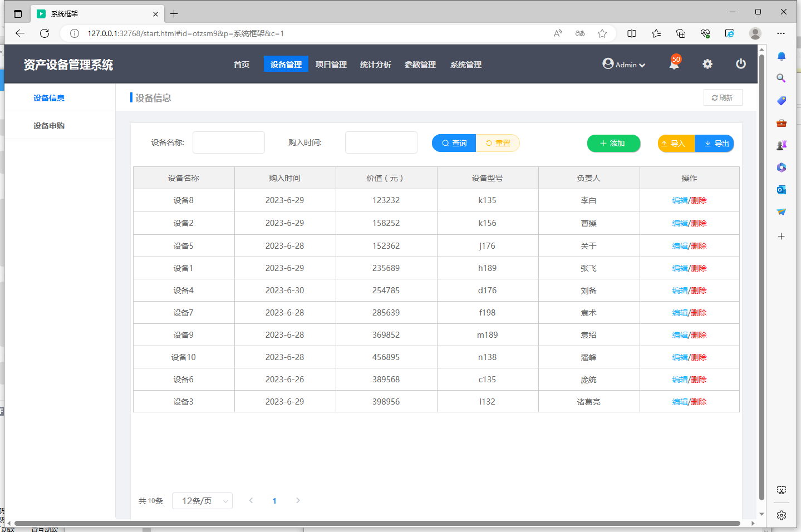The height and width of the screenshot is (532, 801).
Task: Click the page horizontal scrollbar thumb
Action: (377, 523)
